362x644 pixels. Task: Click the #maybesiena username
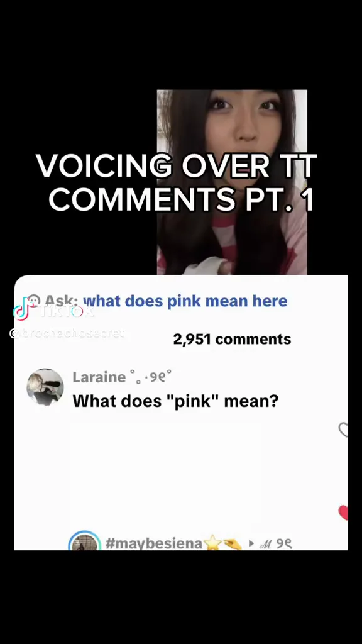154,543
